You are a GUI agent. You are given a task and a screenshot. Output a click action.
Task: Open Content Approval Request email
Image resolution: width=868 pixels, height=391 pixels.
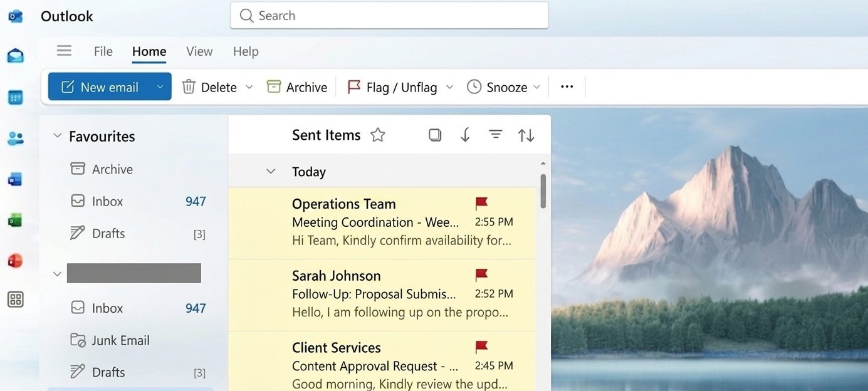pos(382,362)
